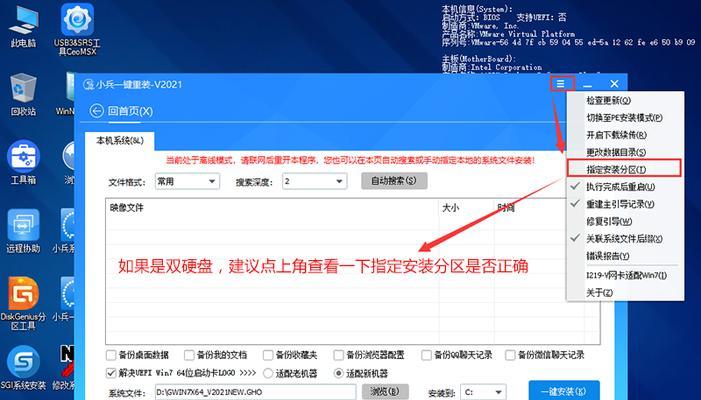Click the 系统文件 path input field
This screenshot has height=400, width=701.
(255, 392)
